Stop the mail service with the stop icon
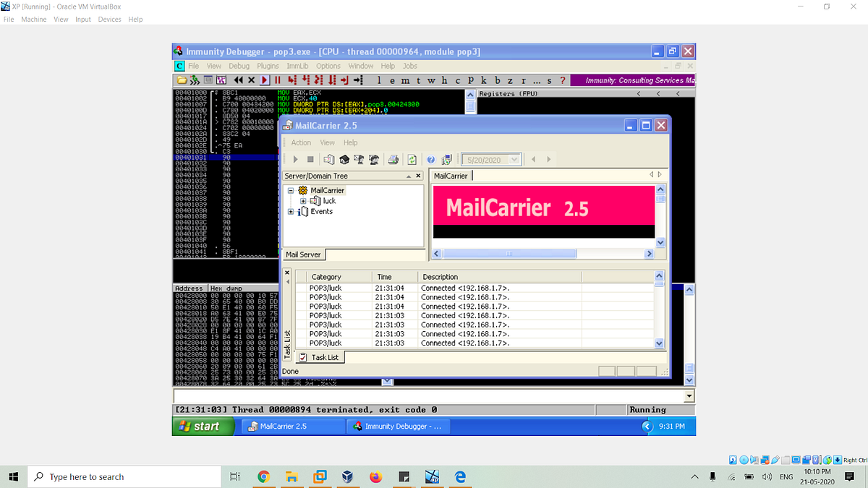Viewport: 868px width, 488px height. [311, 159]
